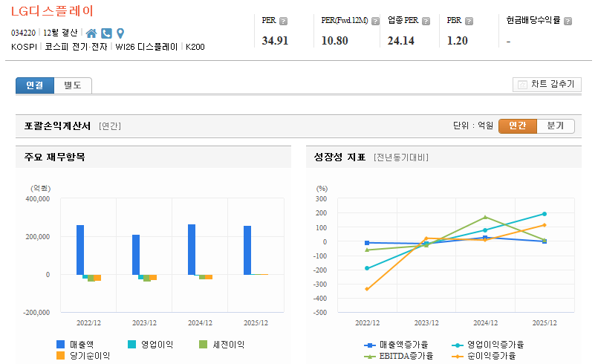Open the PBR help question-mark icon
598x364 pixels.
pyautogui.click(x=469, y=21)
